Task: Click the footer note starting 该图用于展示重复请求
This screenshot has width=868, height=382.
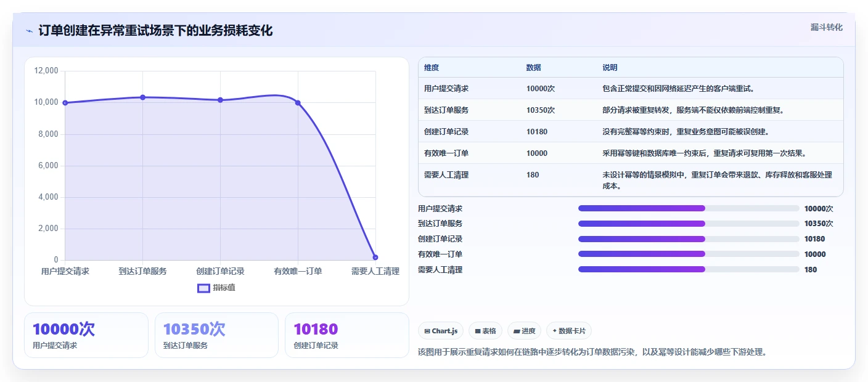Action: point(592,352)
